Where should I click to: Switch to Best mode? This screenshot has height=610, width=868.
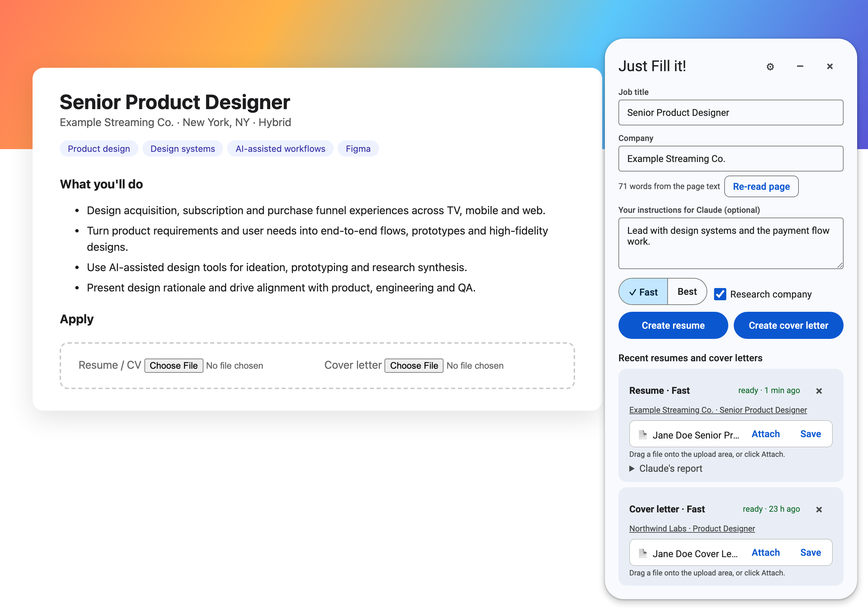687,292
